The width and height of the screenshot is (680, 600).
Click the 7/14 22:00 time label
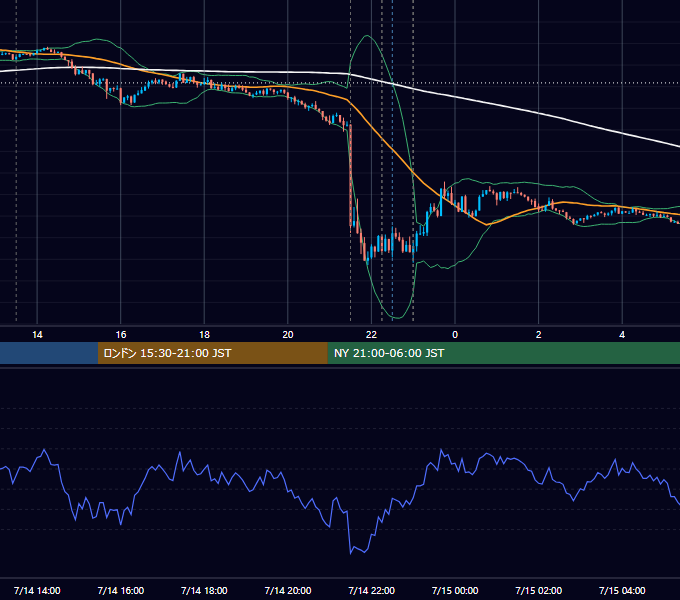tap(372, 590)
